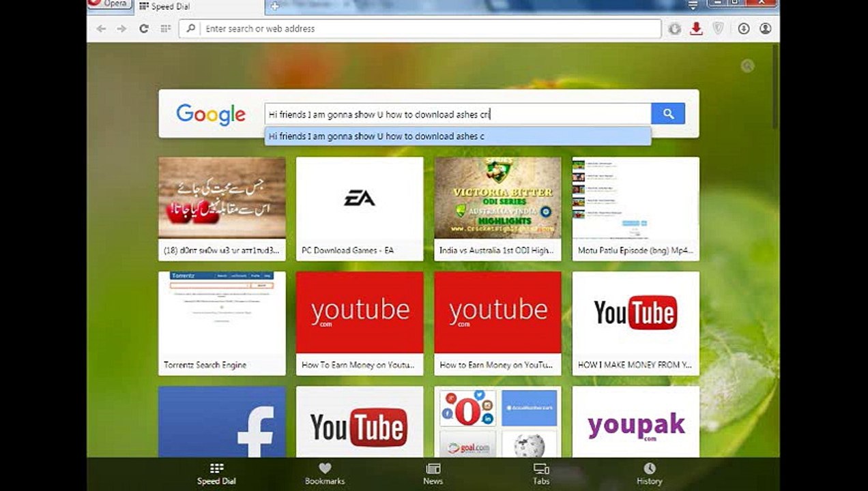The width and height of the screenshot is (868, 491).
Task: Open News from the bottom bar
Action: click(x=433, y=474)
